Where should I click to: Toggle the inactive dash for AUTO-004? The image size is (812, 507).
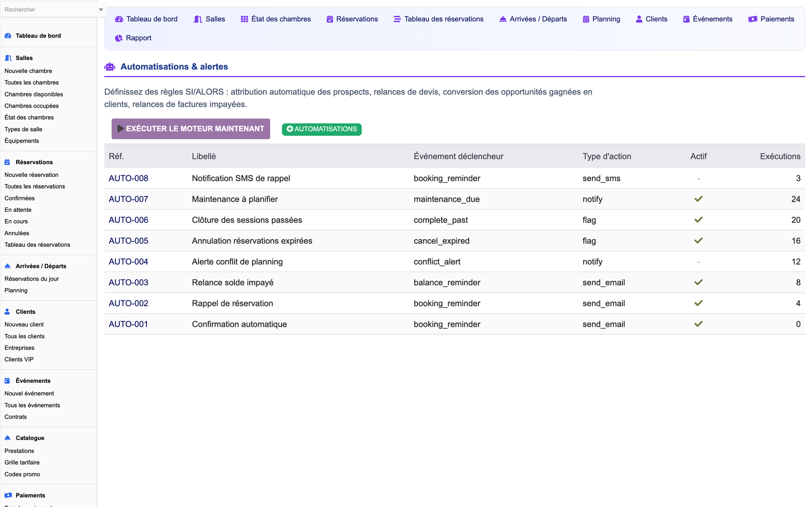coord(699,262)
